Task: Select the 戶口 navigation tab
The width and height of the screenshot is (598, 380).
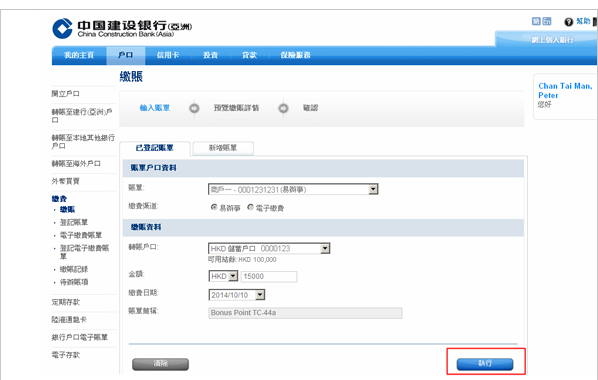Action: coord(125,55)
